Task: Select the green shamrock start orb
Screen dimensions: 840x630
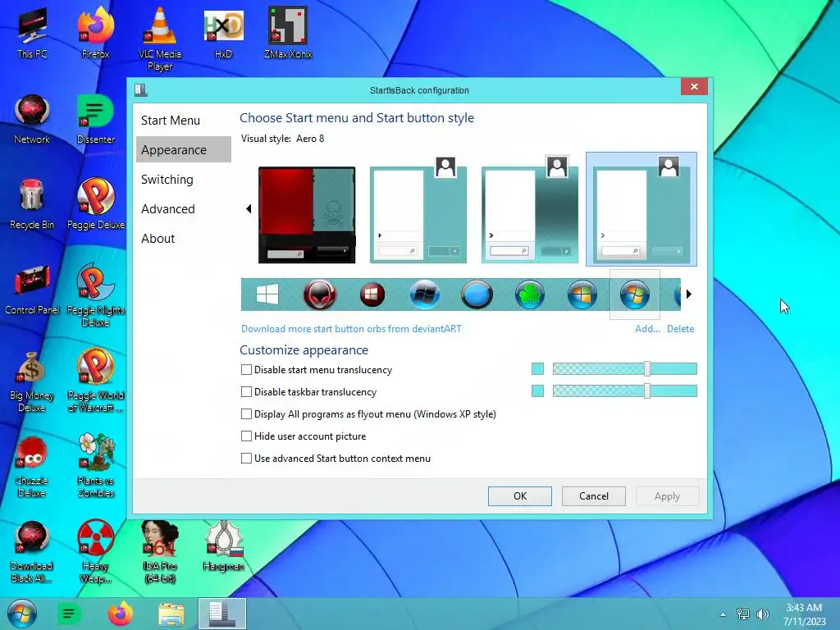Action: 529,294
